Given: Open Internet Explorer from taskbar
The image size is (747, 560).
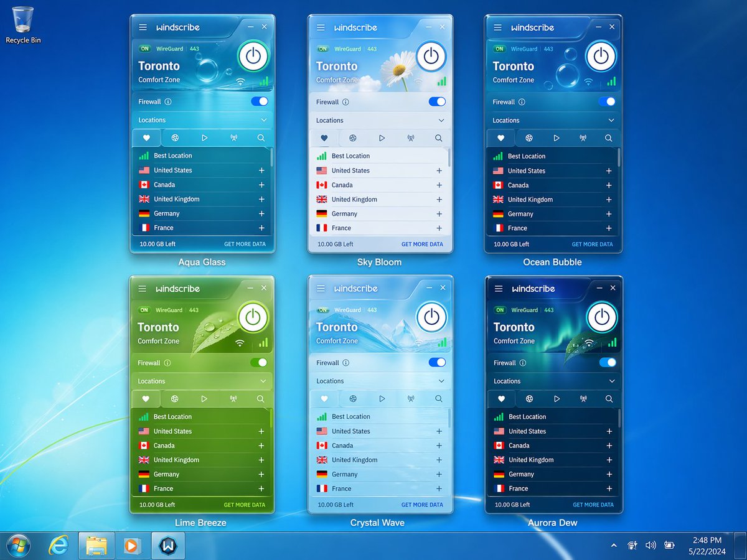Looking at the screenshot, I should (x=59, y=546).
